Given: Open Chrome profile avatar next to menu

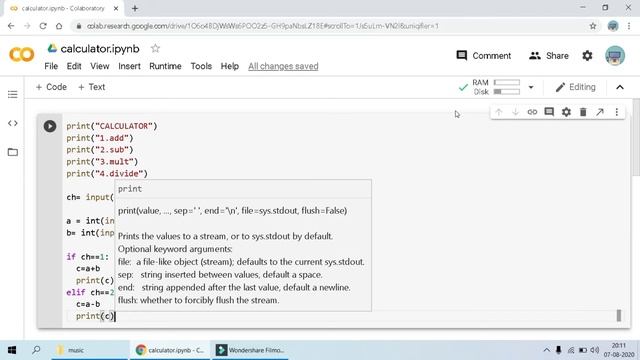Looking at the screenshot, I should point(613,26).
